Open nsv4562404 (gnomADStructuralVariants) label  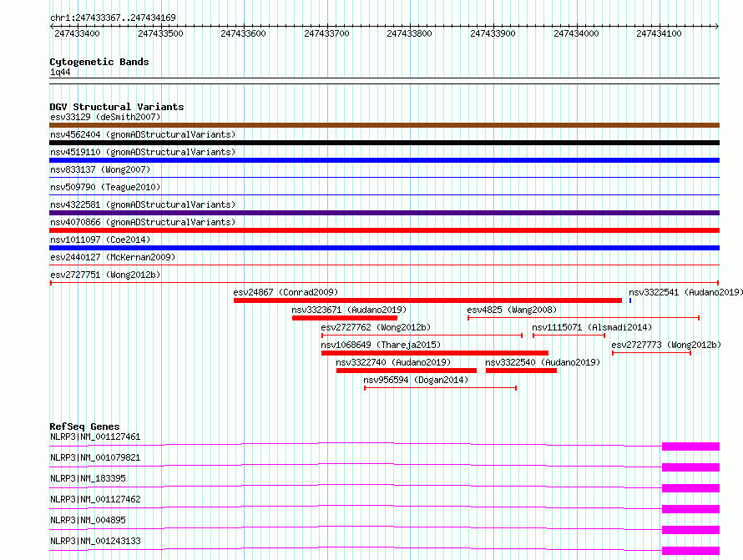(143, 134)
